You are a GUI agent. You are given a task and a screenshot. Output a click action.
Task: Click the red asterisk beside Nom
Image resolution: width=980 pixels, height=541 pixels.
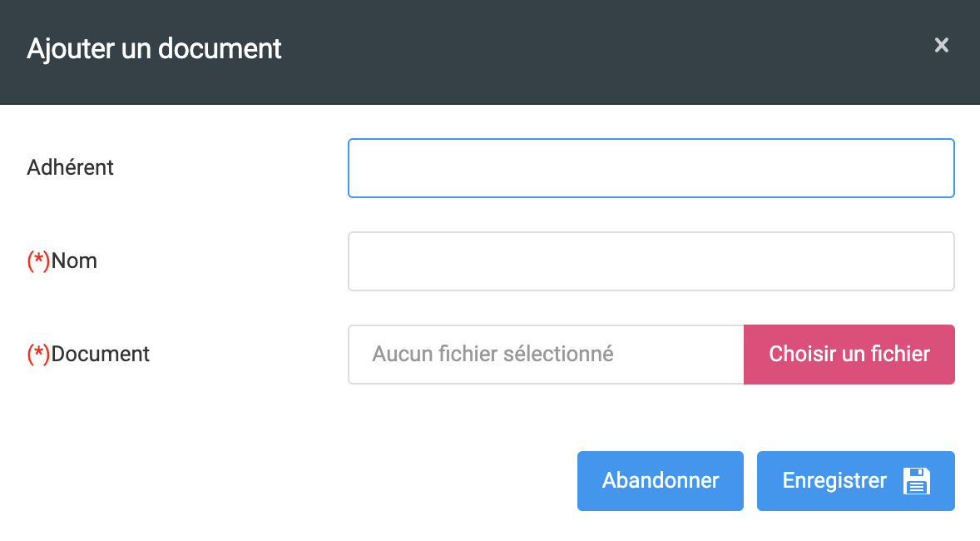pos(37,261)
